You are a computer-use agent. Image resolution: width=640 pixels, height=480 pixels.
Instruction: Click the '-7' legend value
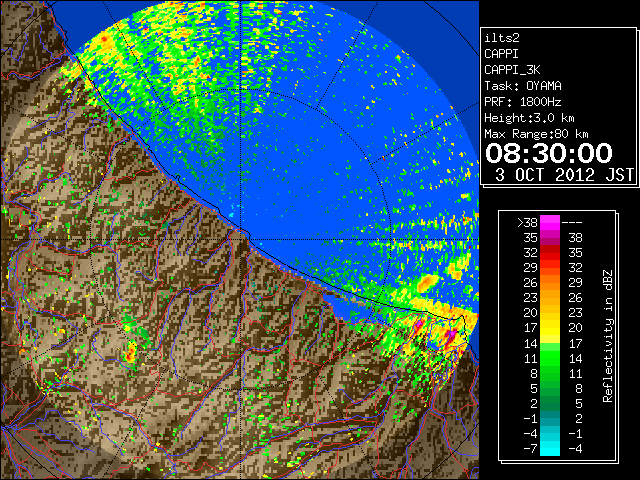530,449
